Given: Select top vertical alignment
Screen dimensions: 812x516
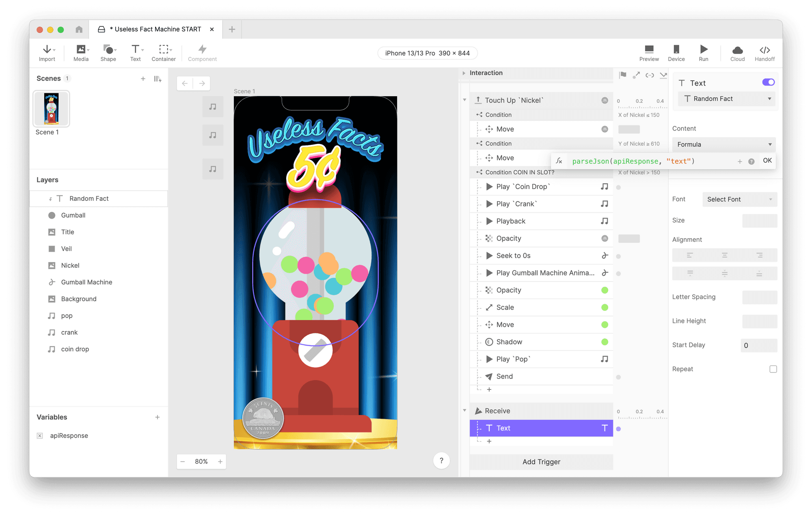Looking at the screenshot, I should (690, 273).
